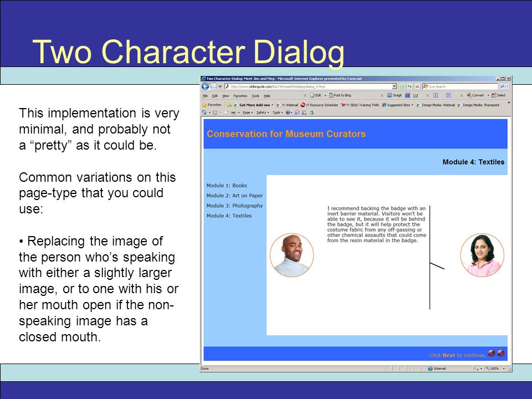
Task: Click the Snagit toolbar button
Action: click(395, 95)
